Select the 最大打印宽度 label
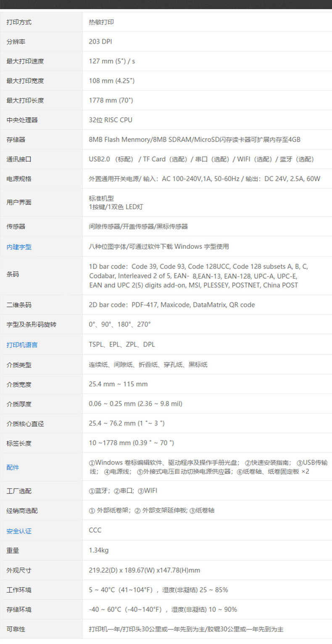 tap(25, 81)
